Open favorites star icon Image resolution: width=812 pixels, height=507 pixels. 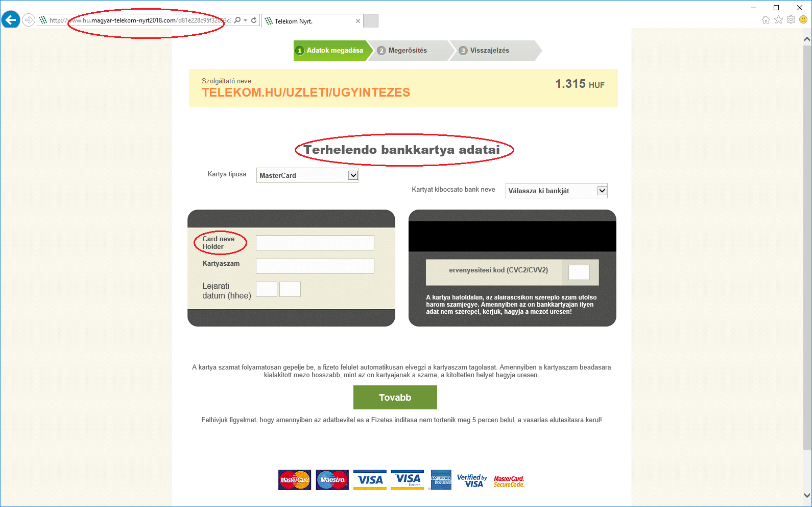[x=778, y=20]
